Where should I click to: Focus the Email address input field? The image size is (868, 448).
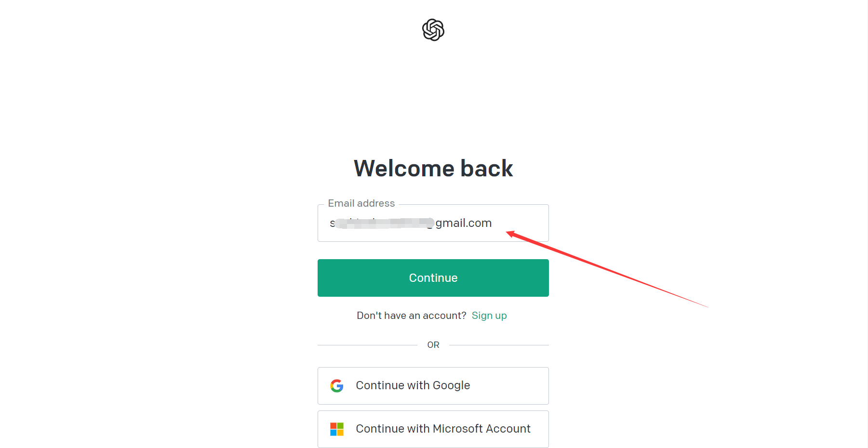point(433,223)
